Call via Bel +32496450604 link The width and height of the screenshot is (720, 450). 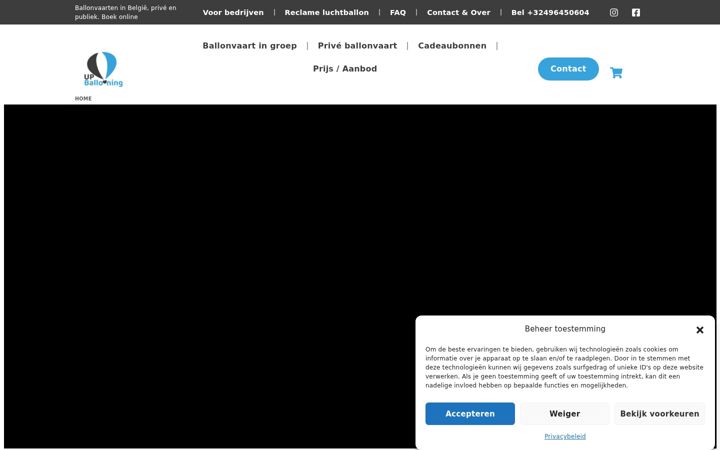pos(550,12)
